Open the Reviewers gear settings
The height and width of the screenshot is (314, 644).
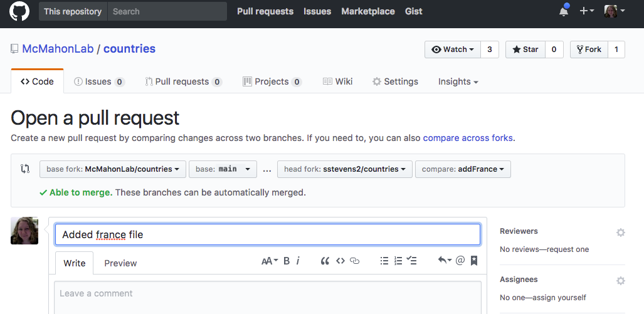pos(621,233)
